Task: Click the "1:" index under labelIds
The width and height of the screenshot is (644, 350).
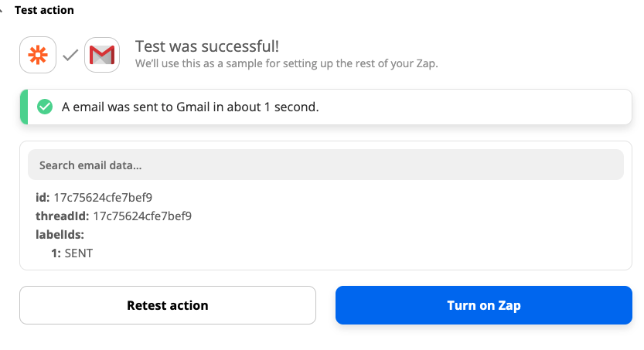Action: 56,253
